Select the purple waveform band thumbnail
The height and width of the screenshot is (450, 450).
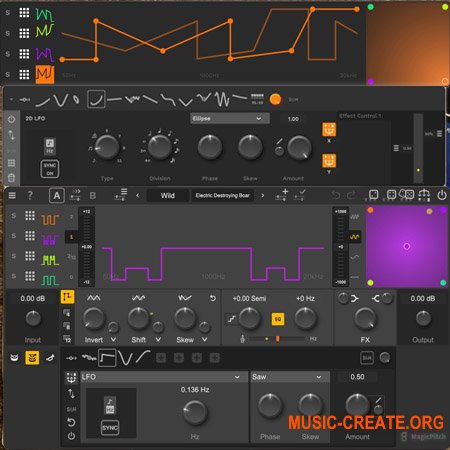50,240
